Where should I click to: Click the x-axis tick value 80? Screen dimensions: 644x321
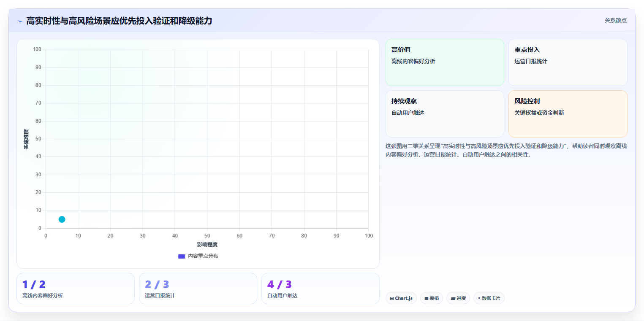click(304, 236)
